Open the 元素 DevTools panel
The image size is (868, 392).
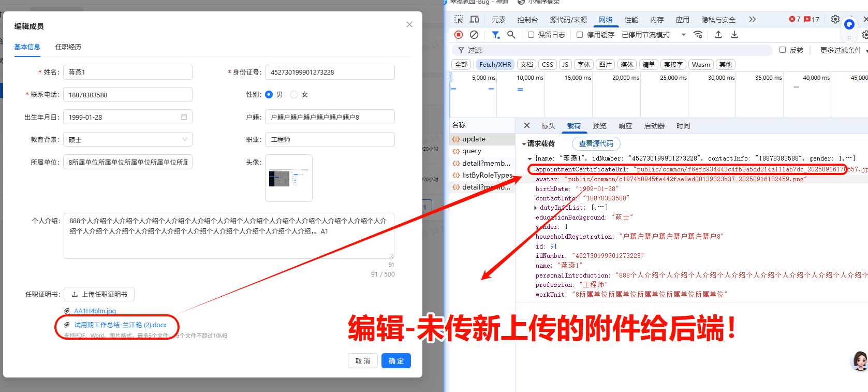498,20
